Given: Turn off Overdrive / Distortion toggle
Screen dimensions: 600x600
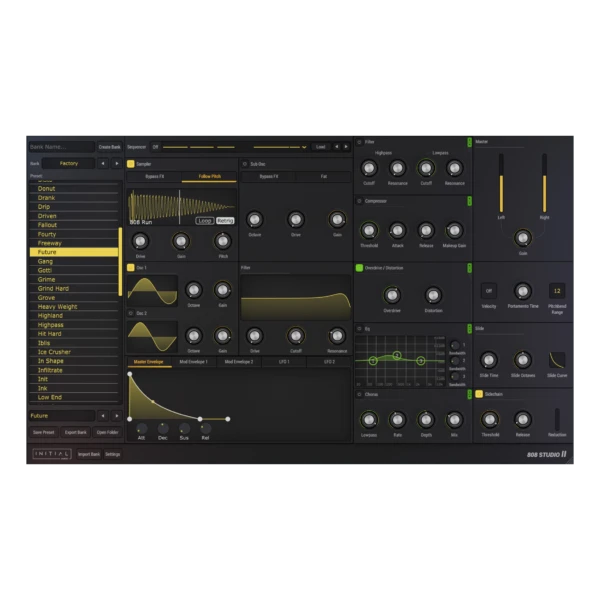Looking at the screenshot, I should [x=359, y=268].
